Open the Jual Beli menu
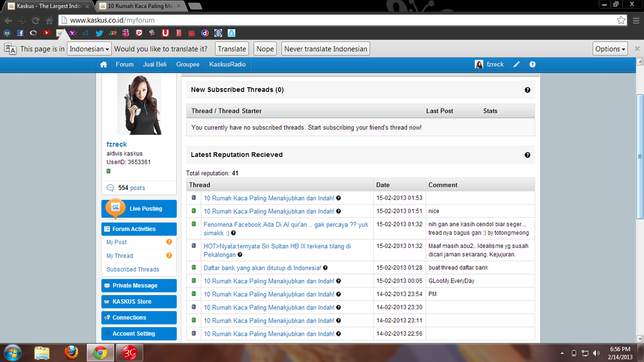644x362 pixels. pos(155,64)
